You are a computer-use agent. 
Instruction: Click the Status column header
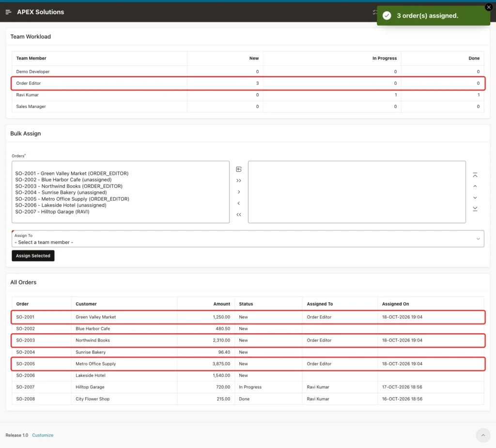coord(246,304)
